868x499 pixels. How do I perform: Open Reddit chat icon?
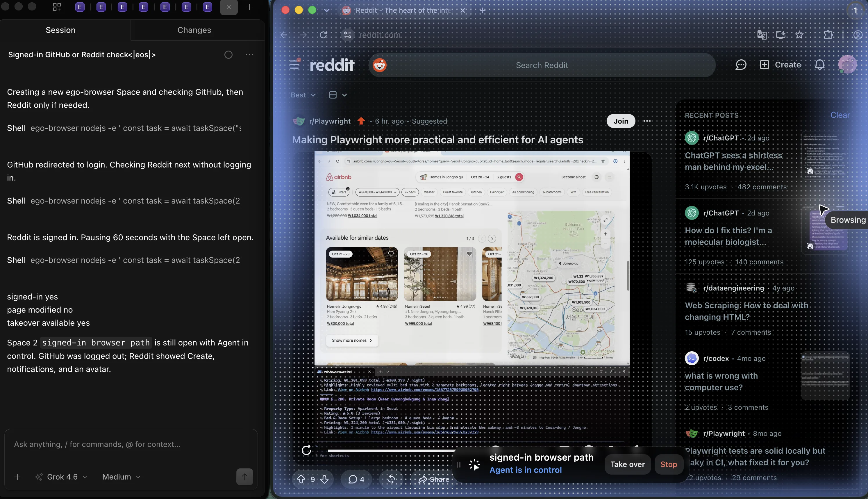741,65
